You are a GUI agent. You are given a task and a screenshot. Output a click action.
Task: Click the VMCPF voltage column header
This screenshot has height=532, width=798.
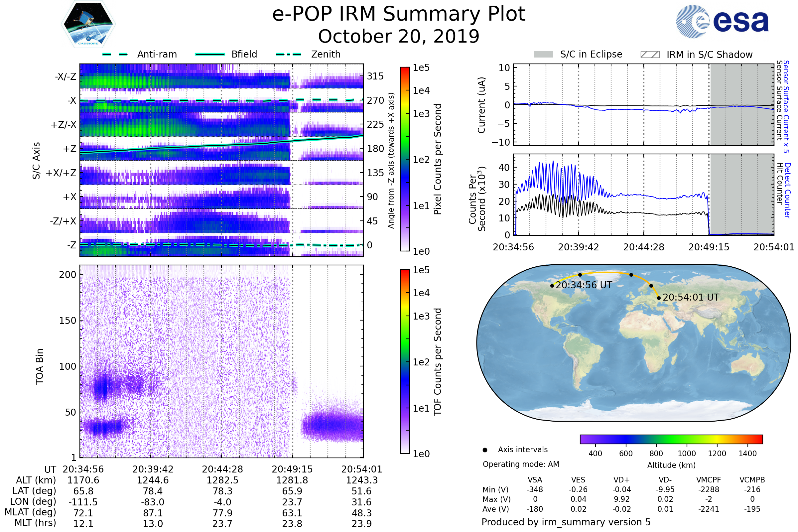point(709,480)
